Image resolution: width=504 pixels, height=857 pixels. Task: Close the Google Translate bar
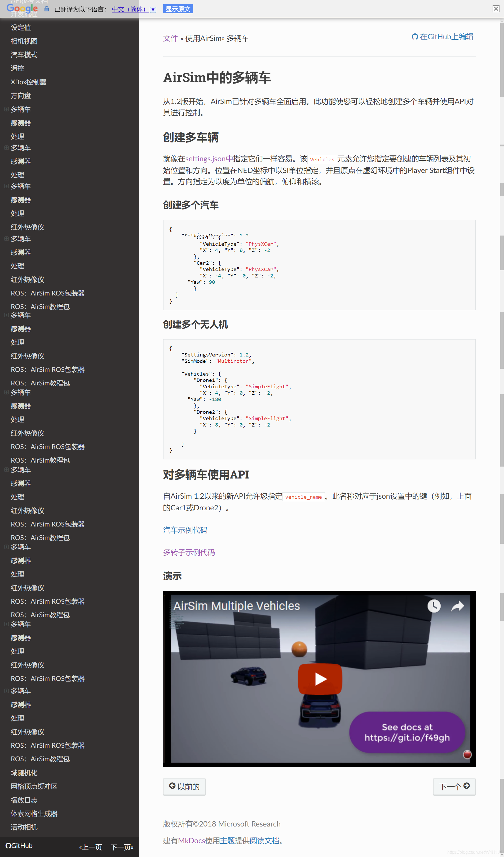pos(496,8)
